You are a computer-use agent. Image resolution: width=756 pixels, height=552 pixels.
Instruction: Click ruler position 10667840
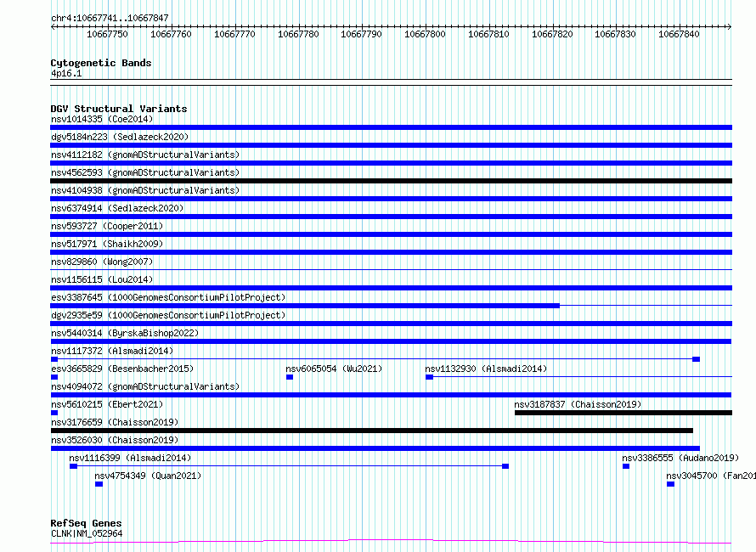tap(679, 34)
